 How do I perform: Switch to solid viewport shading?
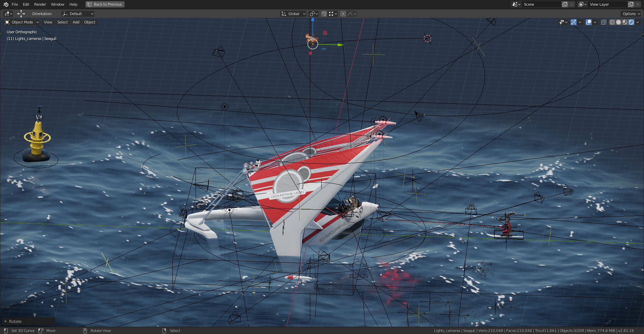pyautogui.click(x=619, y=22)
